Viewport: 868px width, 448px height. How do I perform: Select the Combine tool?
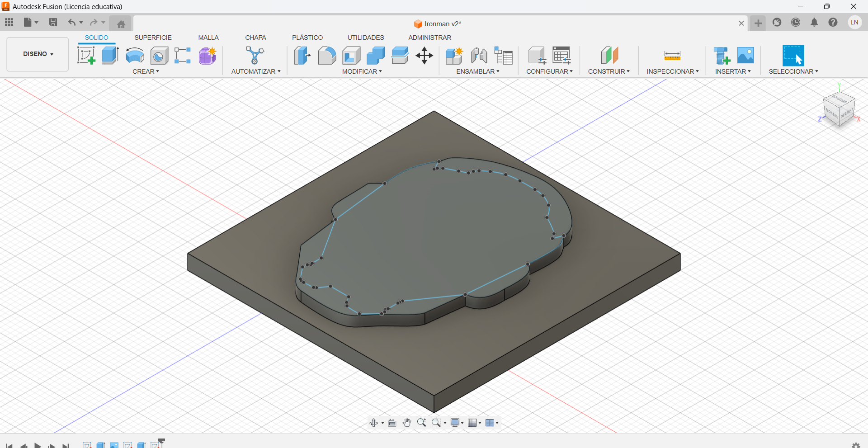coord(376,56)
